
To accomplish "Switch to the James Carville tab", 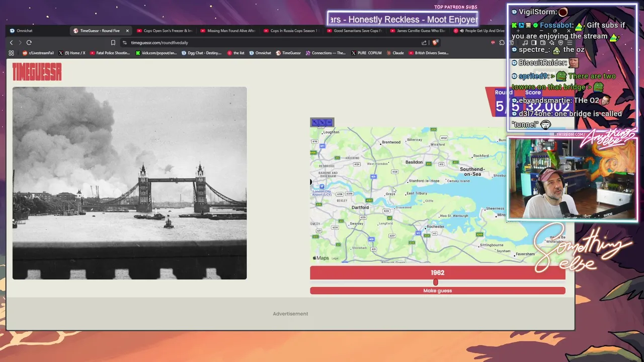I will coord(418,31).
